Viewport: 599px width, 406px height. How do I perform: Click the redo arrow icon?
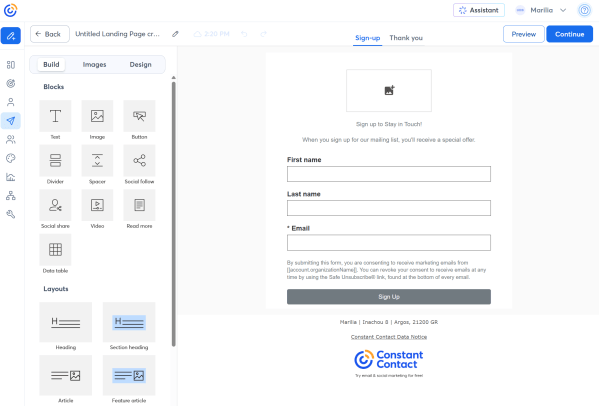(264, 34)
